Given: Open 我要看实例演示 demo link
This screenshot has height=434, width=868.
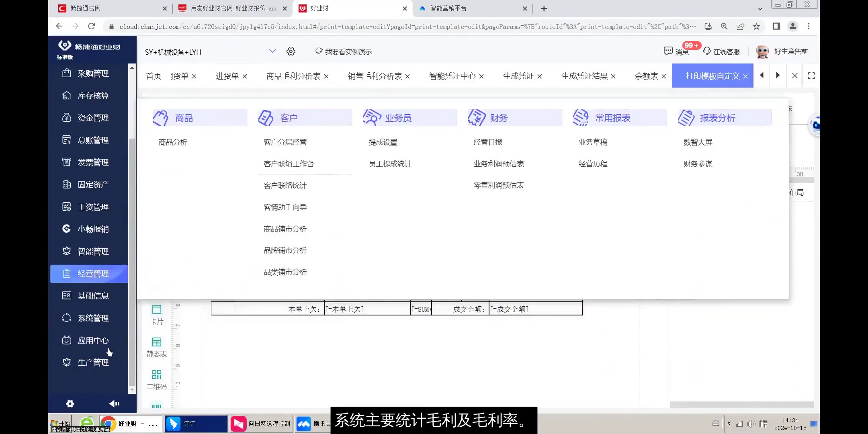Looking at the screenshot, I should 348,51.
